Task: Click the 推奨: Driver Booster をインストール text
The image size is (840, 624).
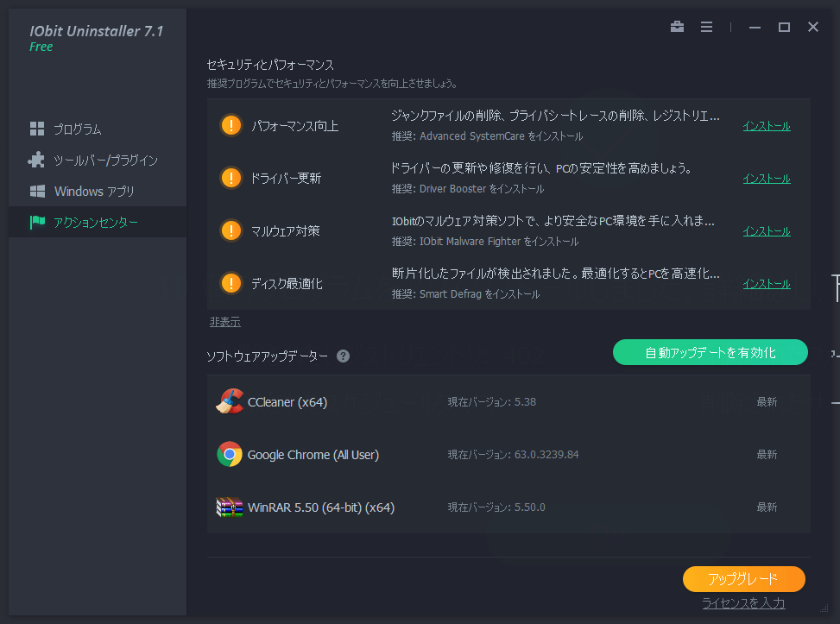Action: pos(468,188)
